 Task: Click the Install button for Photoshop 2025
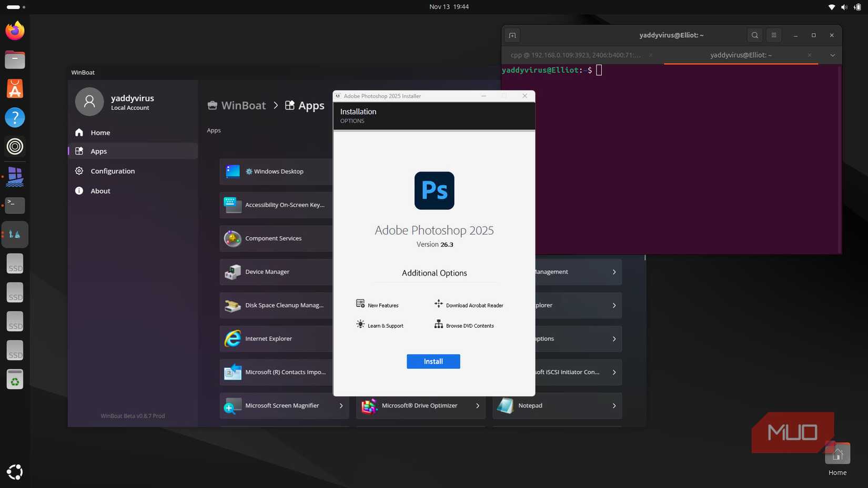433,361
